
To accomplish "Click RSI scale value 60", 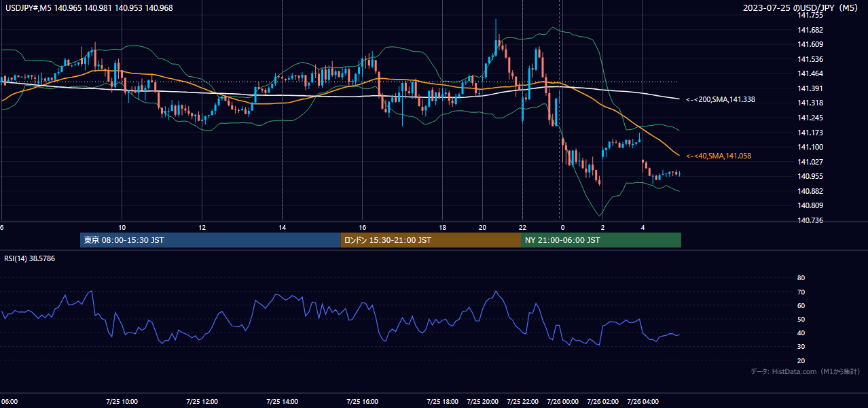I will 801,305.
